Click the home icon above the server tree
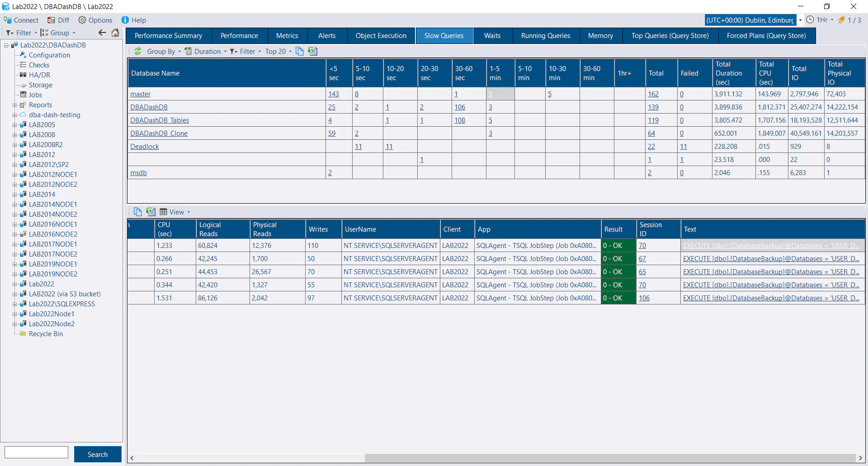This screenshot has width=868, height=466. point(115,33)
